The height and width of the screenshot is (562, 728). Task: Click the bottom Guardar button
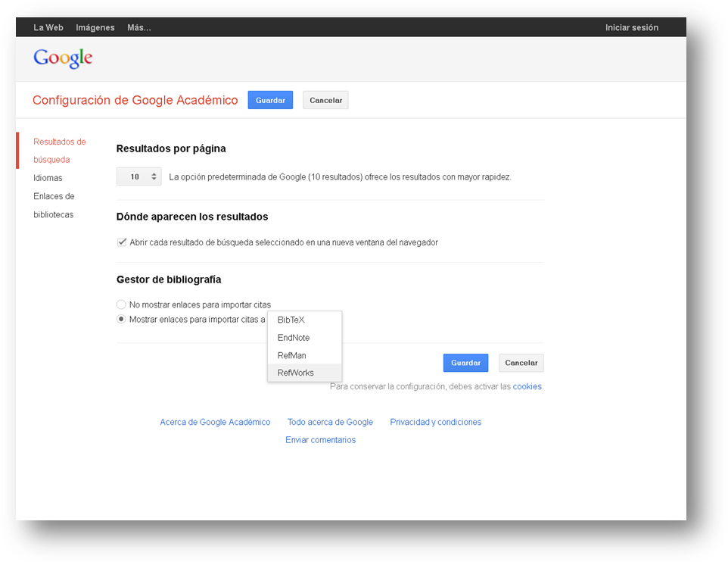tap(465, 363)
